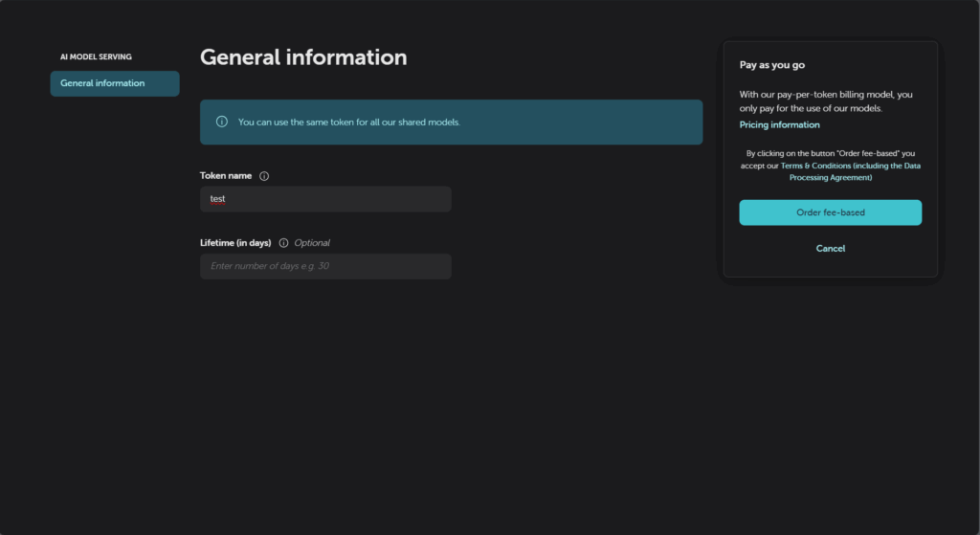Click the Data Processing Agreement text
980x535 pixels.
click(831, 177)
